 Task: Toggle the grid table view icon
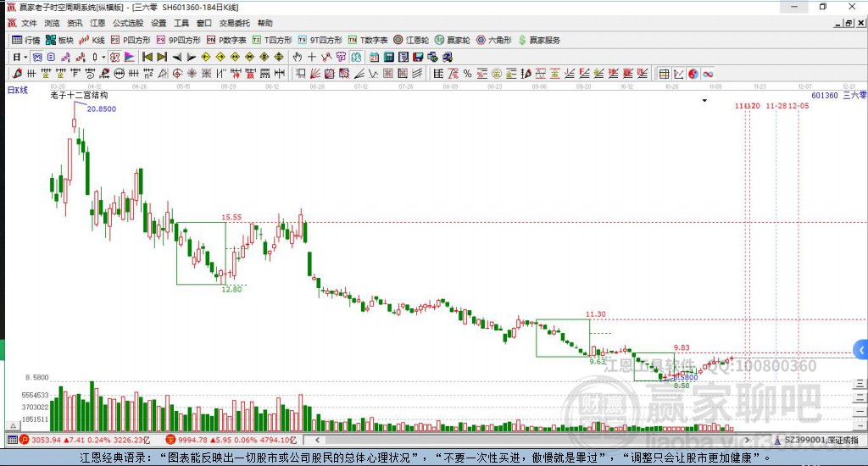click(665, 74)
